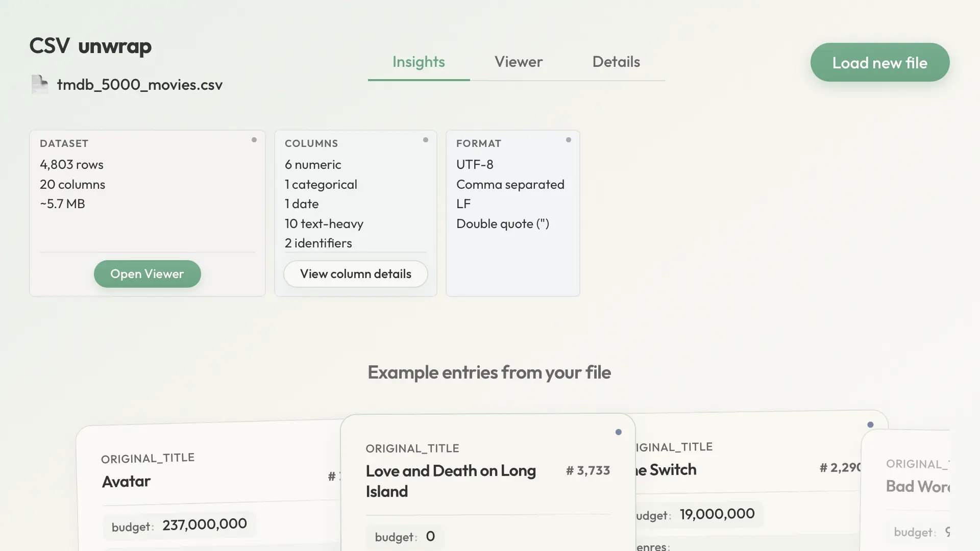Click the '2 identifiers' entry
The image size is (980, 551).
[318, 243]
